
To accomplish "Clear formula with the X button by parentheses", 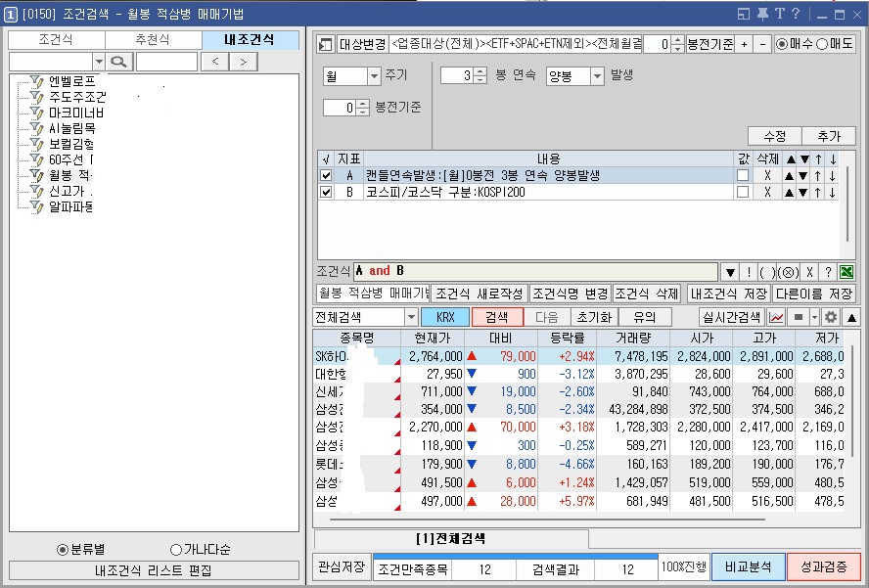I will [x=809, y=272].
